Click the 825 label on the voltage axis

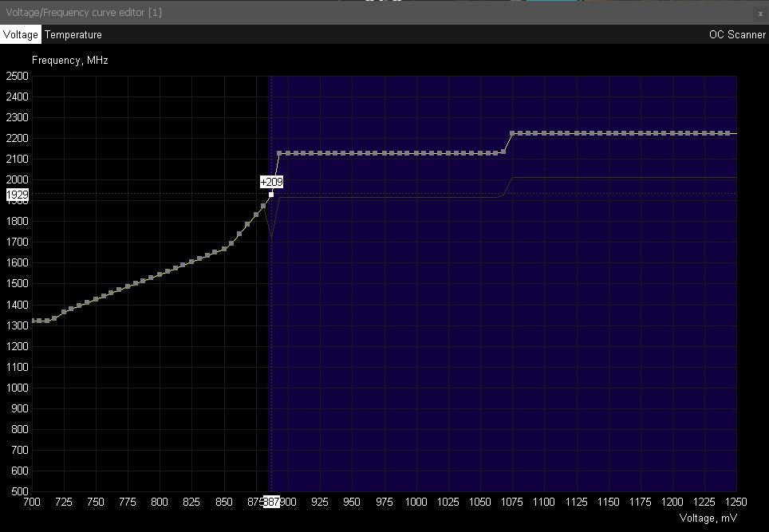click(191, 502)
